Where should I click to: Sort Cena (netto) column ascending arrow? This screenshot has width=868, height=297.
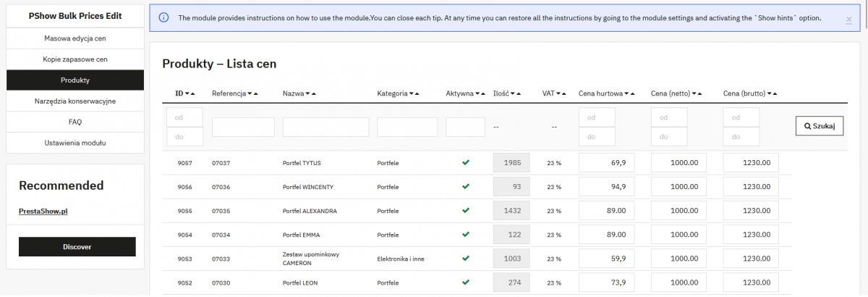point(699,93)
